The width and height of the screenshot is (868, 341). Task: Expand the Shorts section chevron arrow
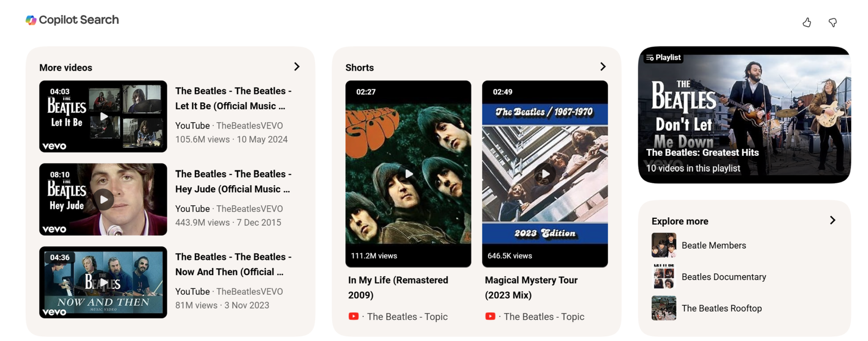[603, 67]
